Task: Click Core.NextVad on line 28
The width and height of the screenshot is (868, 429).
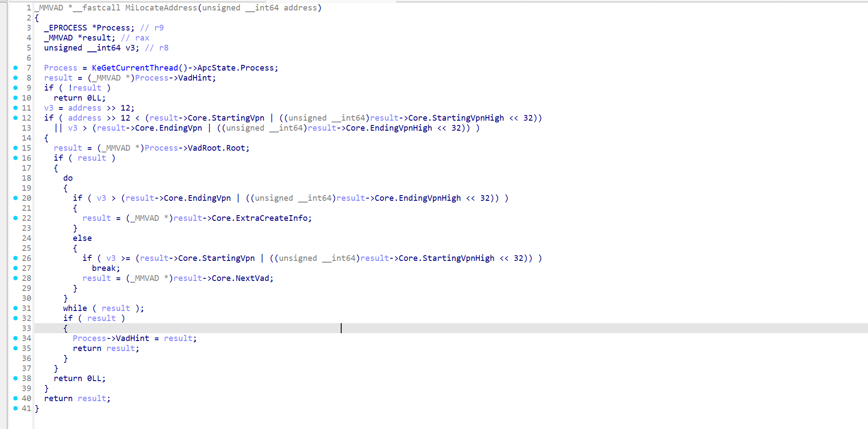Action: [241, 278]
